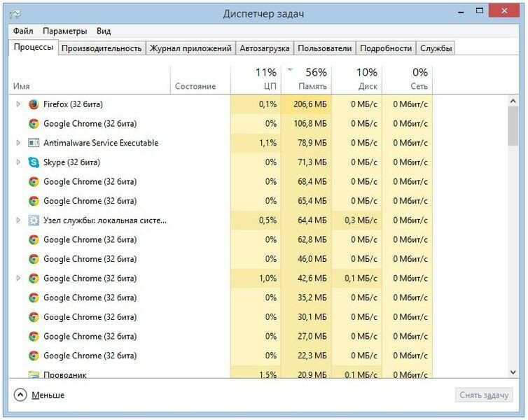
Task: Switch to the Производительность tab
Action: [102, 48]
